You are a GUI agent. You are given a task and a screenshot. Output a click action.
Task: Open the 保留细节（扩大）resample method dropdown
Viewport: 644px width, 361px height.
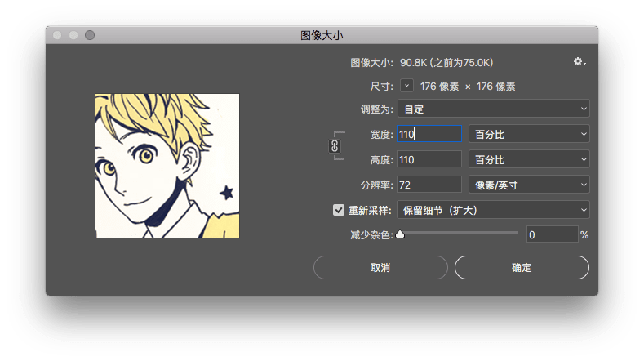click(493, 210)
